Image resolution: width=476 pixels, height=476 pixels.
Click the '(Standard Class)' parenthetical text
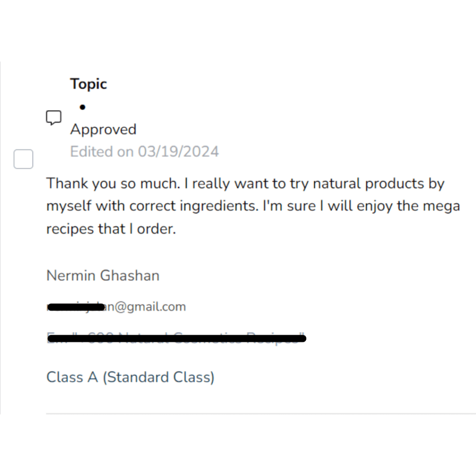coord(158,377)
